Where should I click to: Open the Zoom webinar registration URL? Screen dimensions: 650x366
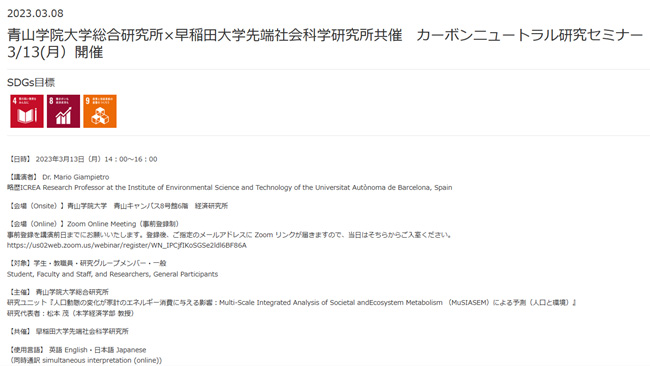tap(127, 245)
